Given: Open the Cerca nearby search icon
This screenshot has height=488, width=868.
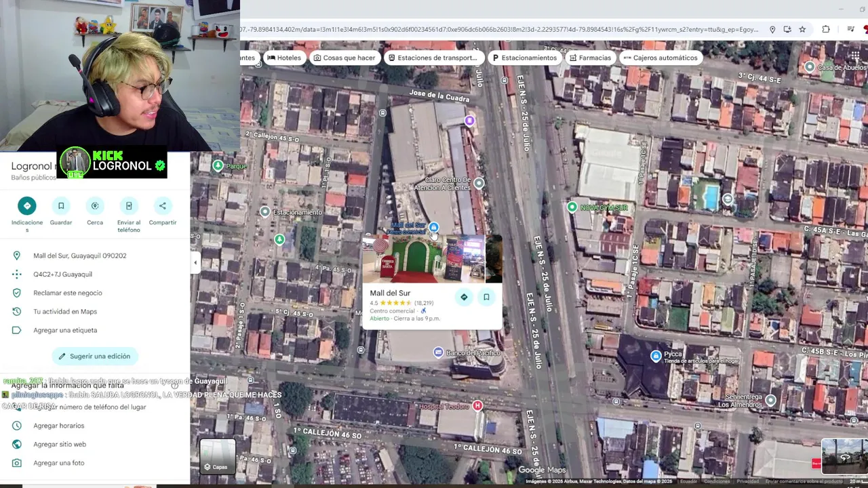Looking at the screenshot, I should point(95,205).
